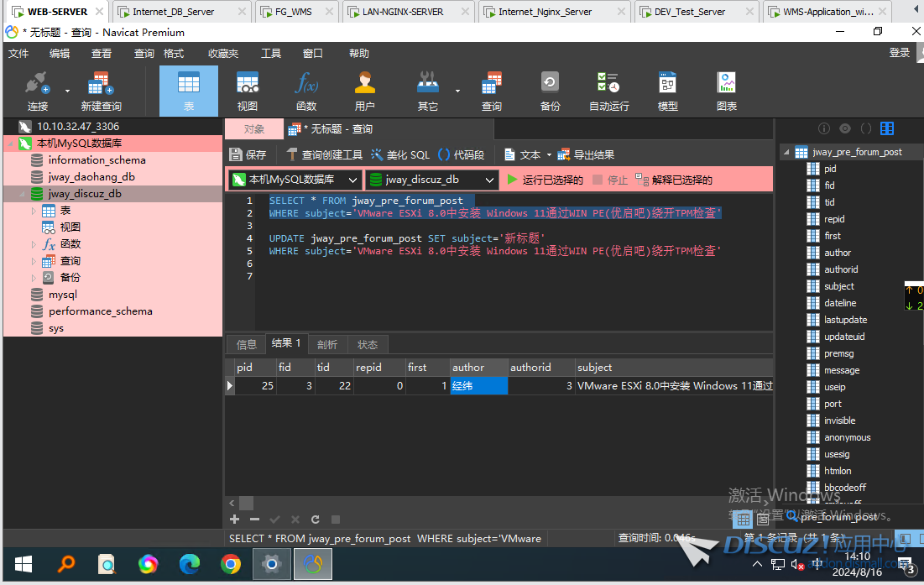
Task: Open the Connection tool dropdown arrow
Action: coord(67,91)
